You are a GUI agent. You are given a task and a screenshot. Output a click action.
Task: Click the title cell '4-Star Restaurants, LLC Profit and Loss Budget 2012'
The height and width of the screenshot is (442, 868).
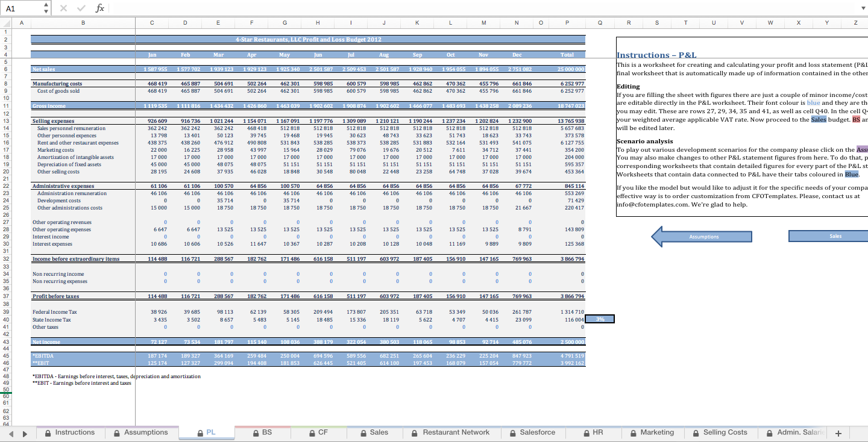[308, 39]
